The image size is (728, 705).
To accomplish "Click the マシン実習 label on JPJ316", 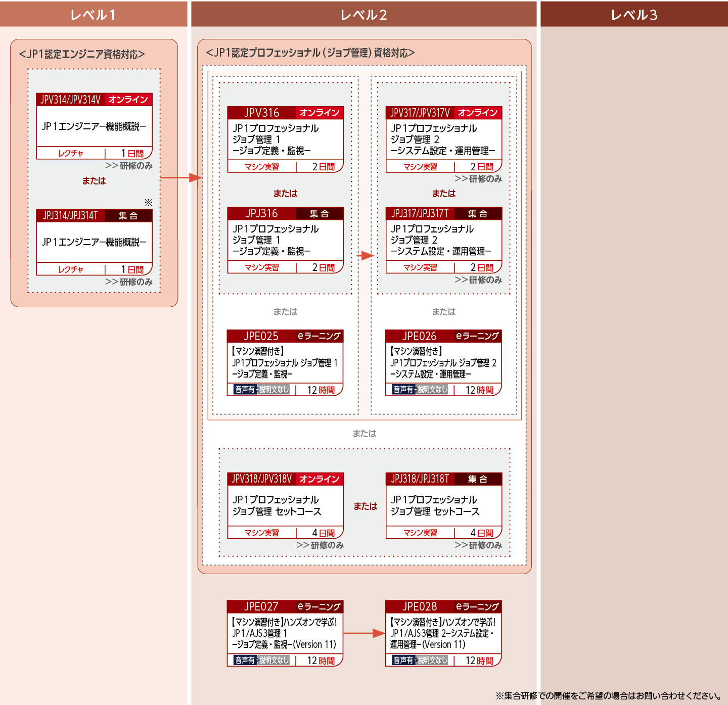I will pos(262,267).
